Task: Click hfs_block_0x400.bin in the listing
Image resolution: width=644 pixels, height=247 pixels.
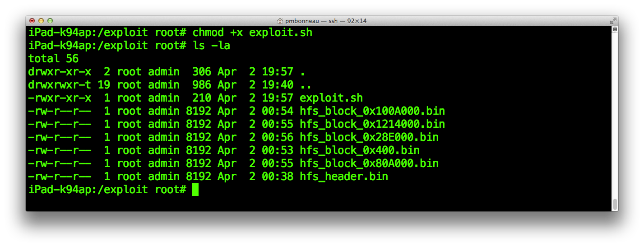Action: (x=360, y=150)
